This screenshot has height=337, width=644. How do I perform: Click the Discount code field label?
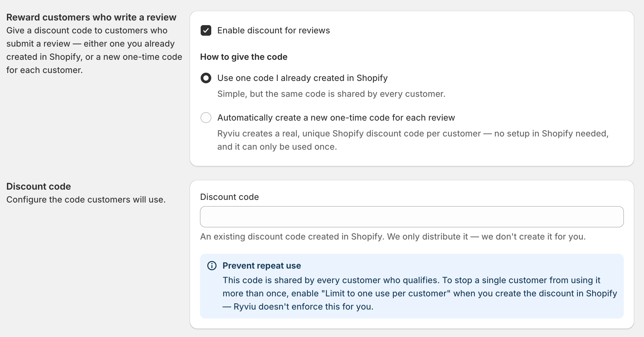[229, 197]
